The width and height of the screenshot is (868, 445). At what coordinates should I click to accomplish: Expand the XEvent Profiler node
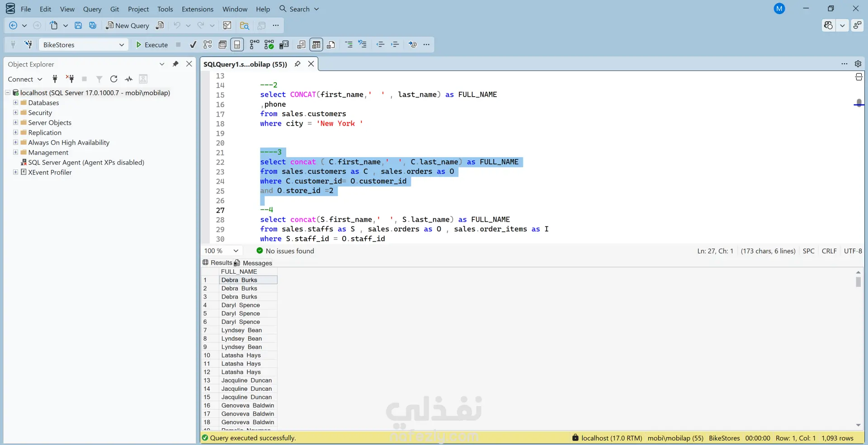pyautogui.click(x=15, y=172)
